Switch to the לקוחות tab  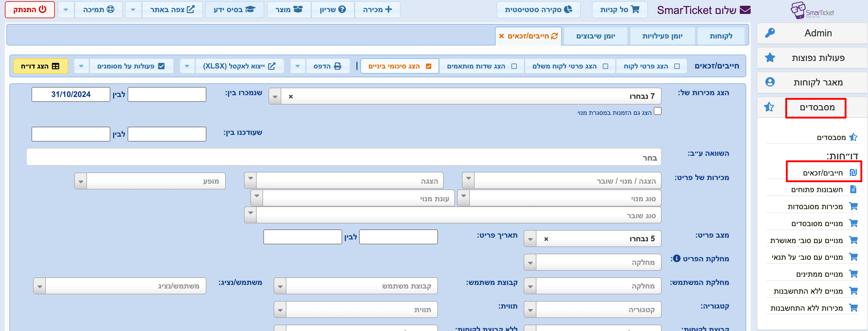[x=721, y=36]
